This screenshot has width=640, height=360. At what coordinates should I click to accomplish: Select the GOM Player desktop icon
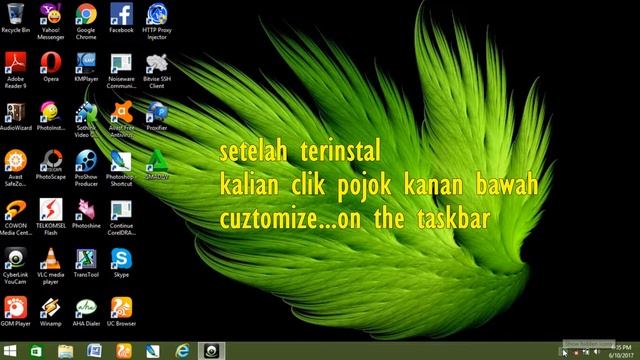[x=16, y=312]
